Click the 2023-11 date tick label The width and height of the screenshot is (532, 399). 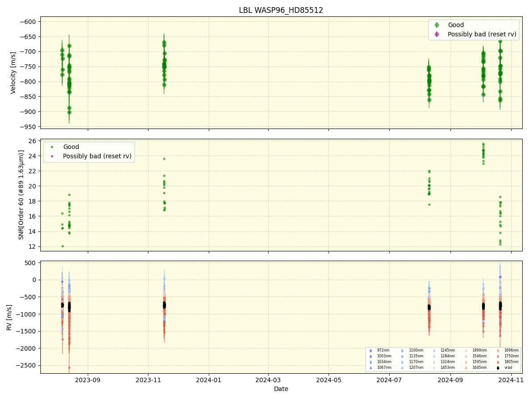coord(148,380)
